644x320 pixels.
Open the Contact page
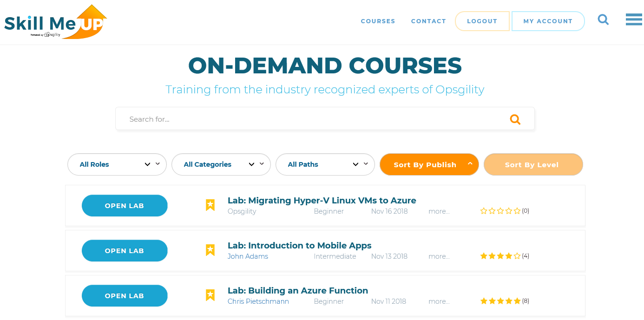[x=428, y=21]
